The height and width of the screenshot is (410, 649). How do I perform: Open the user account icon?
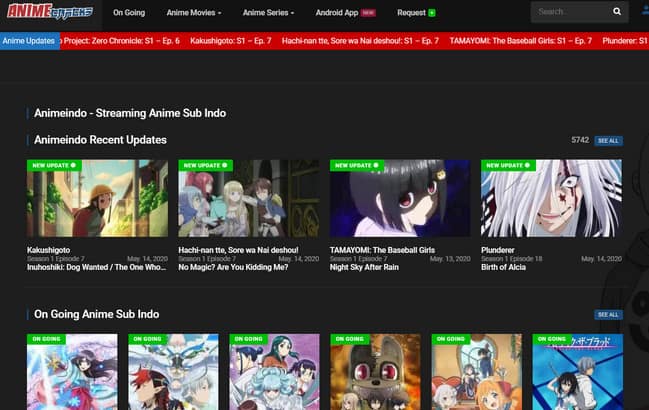pyautogui.click(x=644, y=12)
